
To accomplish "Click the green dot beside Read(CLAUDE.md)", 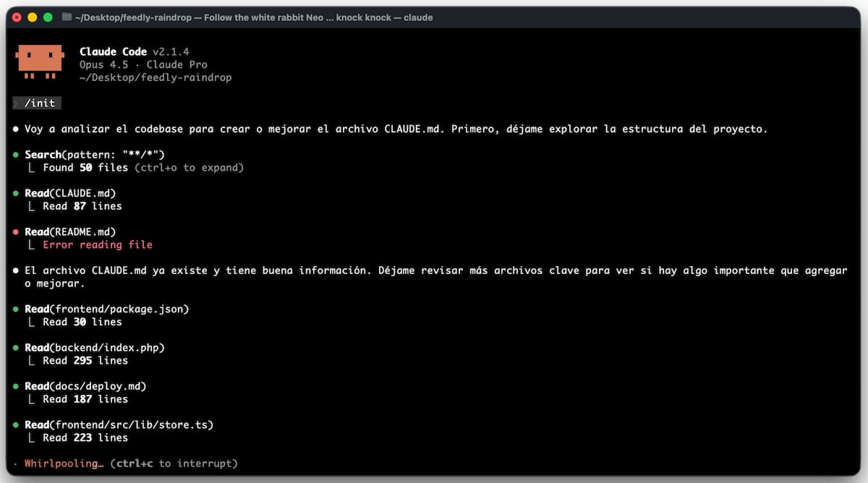I will click(16, 193).
